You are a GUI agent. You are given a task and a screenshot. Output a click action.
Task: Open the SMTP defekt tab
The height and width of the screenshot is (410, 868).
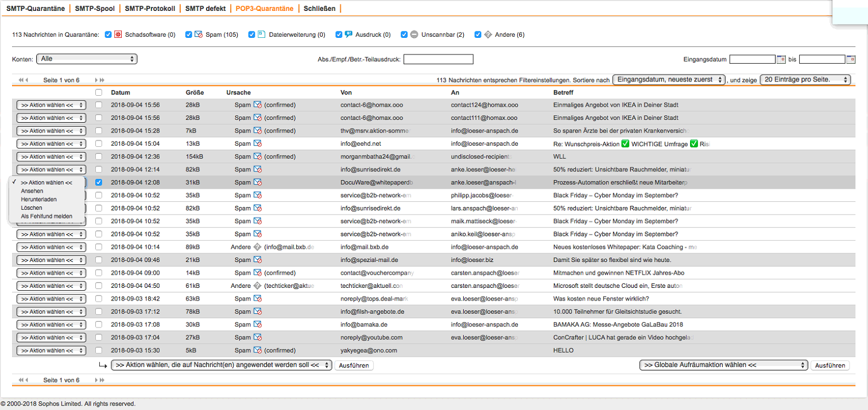click(x=205, y=9)
